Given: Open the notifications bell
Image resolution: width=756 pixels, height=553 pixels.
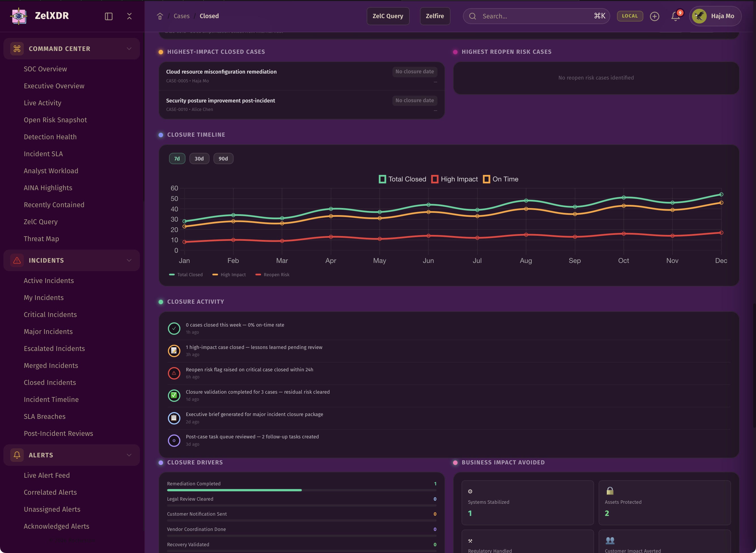Looking at the screenshot, I should point(675,16).
